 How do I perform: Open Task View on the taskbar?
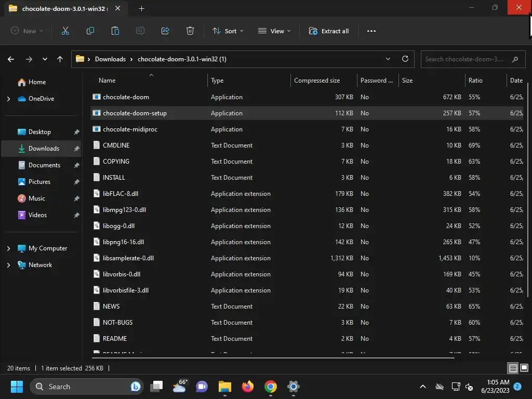coord(156,387)
